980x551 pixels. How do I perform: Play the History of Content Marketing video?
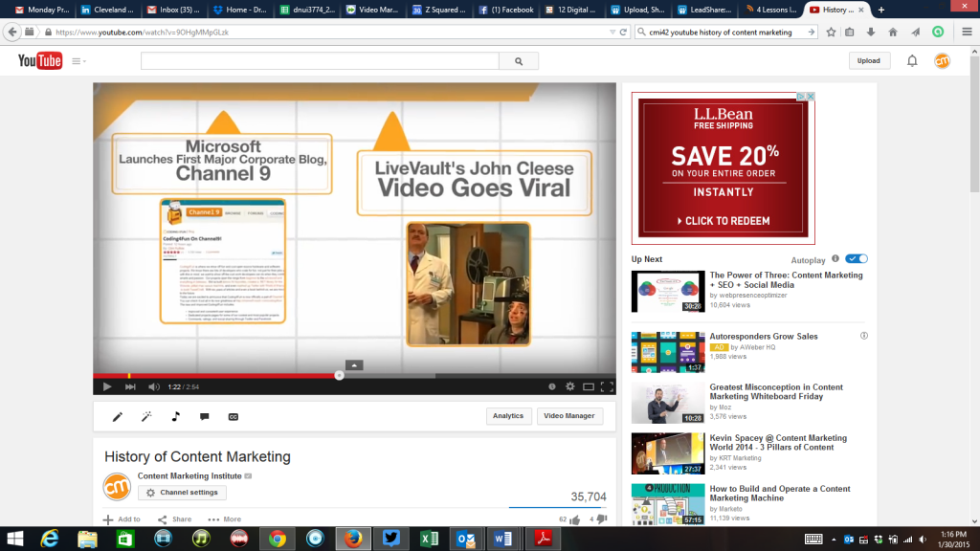click(107, 386)
